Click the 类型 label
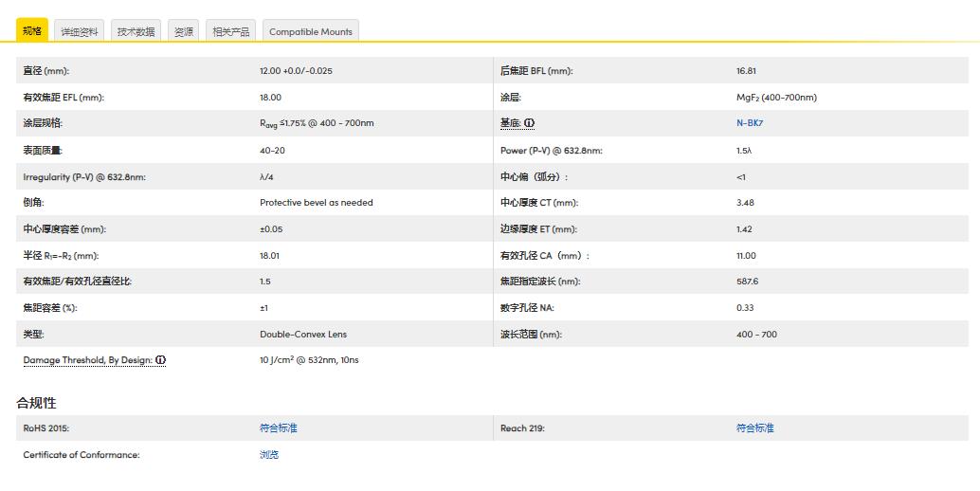The image size is (980, 491). point(34,335)
